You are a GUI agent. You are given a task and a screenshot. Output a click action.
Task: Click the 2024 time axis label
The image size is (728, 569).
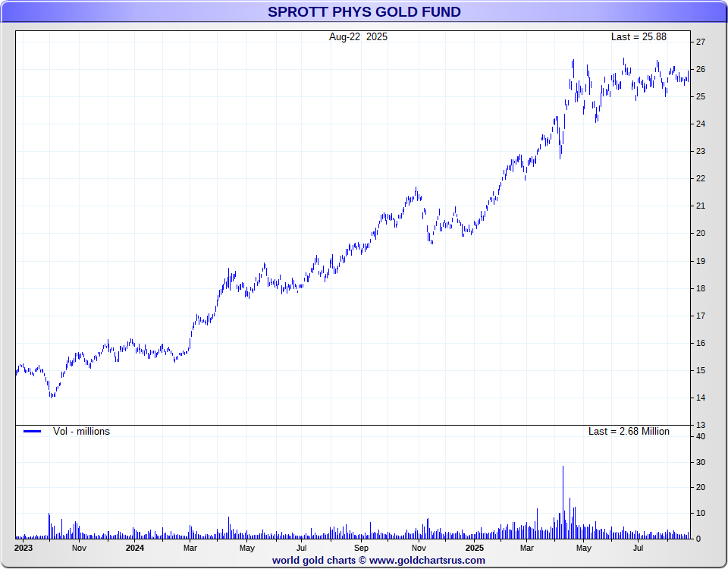(135, 548)
